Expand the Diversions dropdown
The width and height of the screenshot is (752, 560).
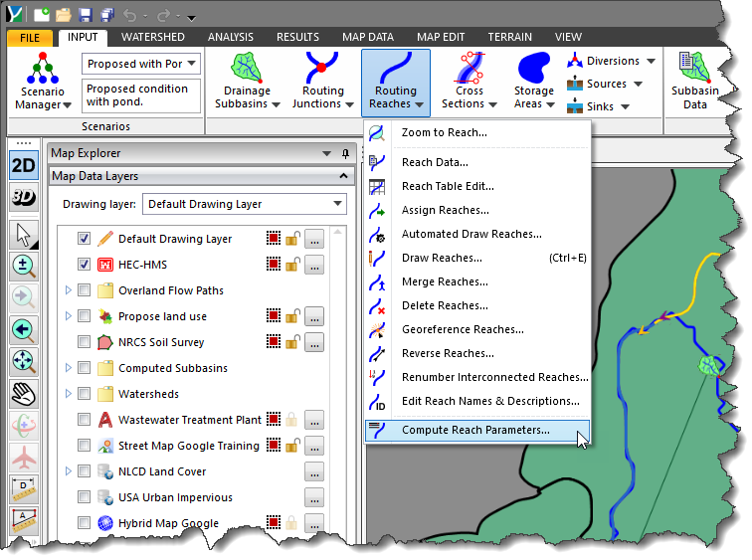[651, 61]
